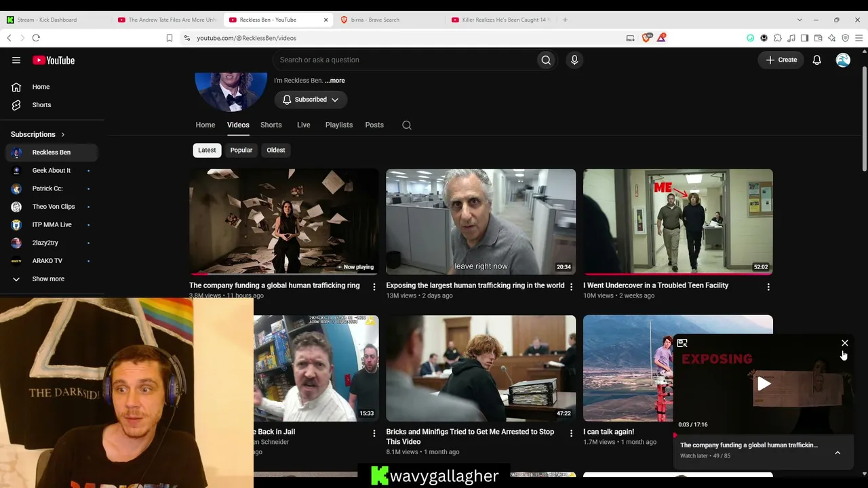
Task: Open the music note playlist icon in toolbar
Action: [x=791, y=38]
